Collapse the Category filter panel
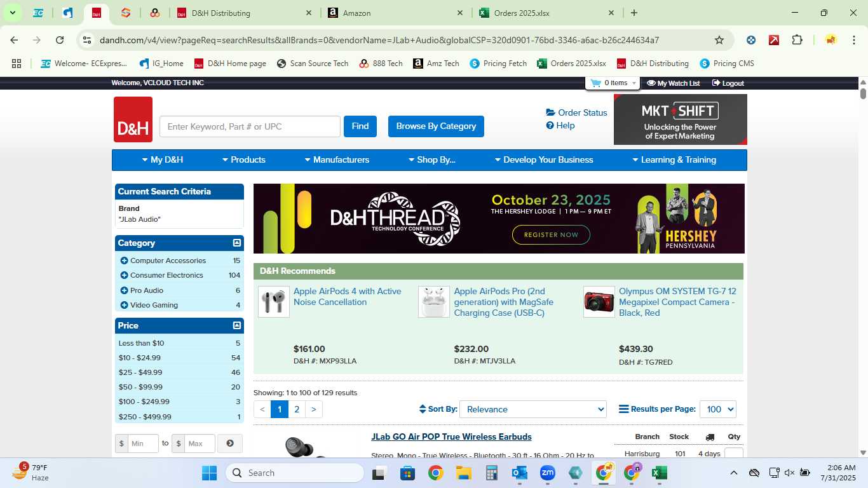The image size is (868, 488). click(237, 243)
